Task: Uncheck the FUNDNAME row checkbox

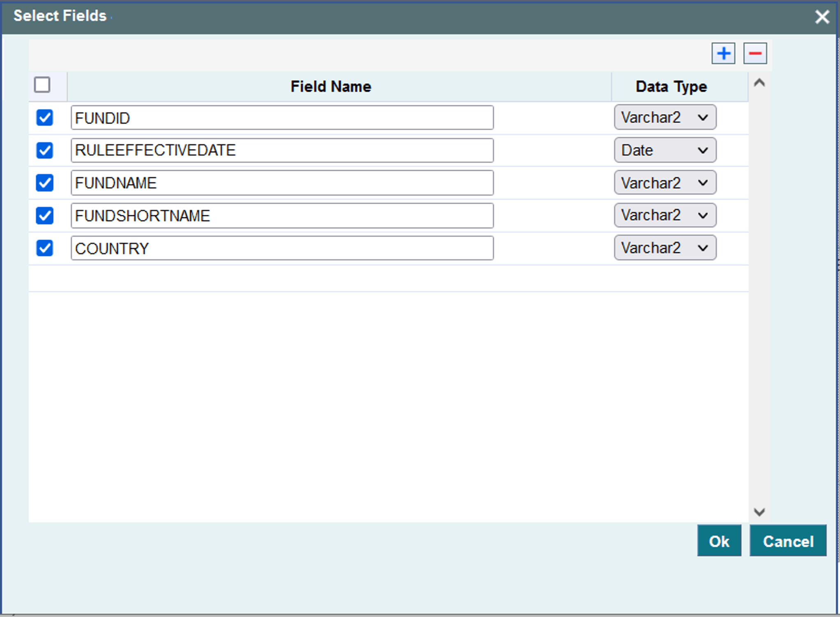Action: [x=44, y=183]
